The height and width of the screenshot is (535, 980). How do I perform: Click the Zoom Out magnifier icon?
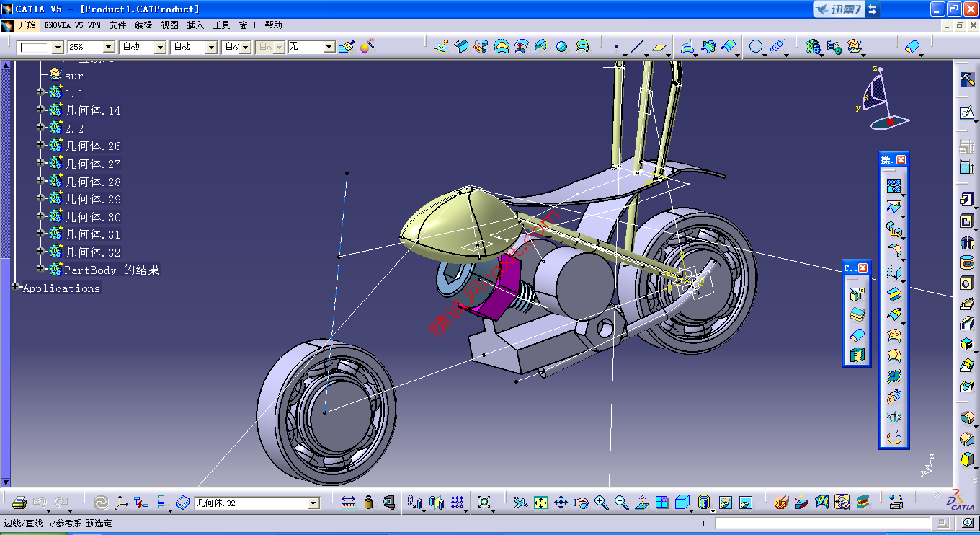622,503
